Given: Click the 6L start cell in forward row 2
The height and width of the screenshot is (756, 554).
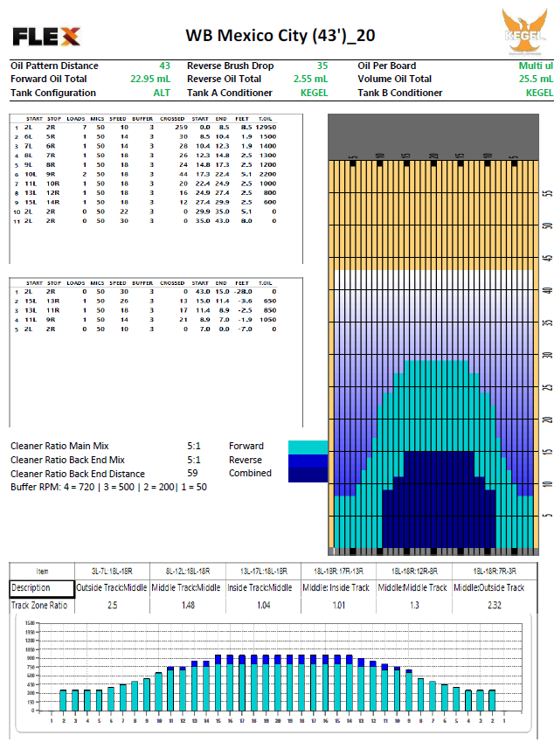Looking at the screenshot, I should 29,136.
